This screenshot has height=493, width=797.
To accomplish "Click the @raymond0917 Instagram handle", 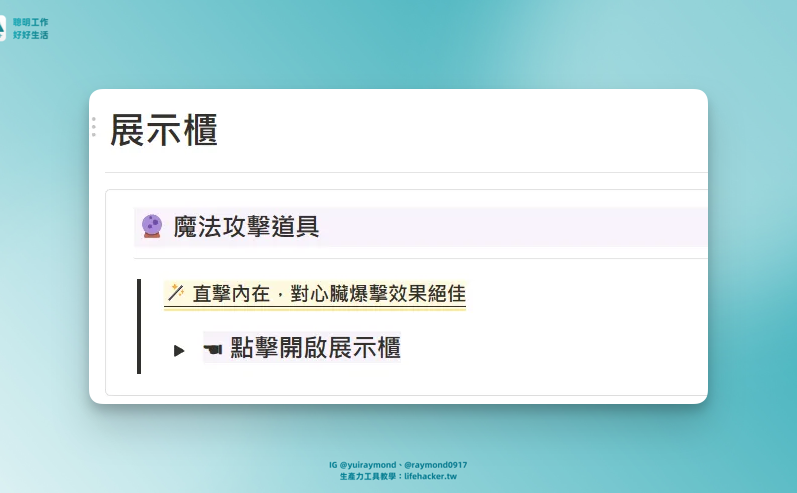I will pyautogui.click(x=436, y=465).
